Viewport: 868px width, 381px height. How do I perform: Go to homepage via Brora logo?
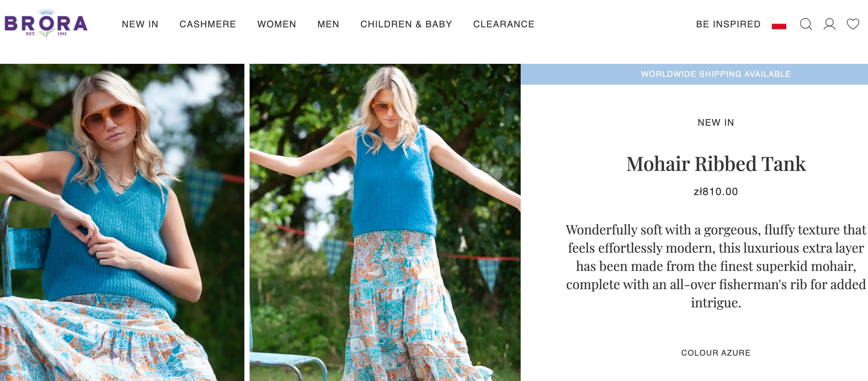[x=46, y=24]
